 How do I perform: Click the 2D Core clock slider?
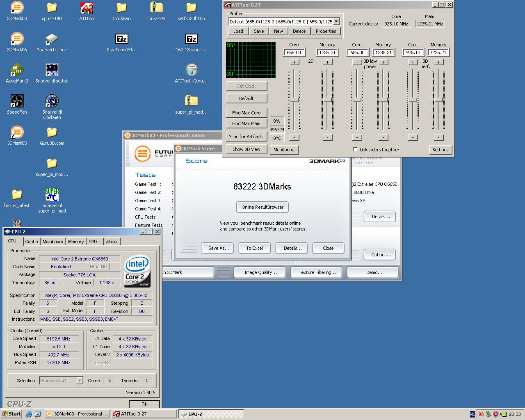(x=294, y=100)
